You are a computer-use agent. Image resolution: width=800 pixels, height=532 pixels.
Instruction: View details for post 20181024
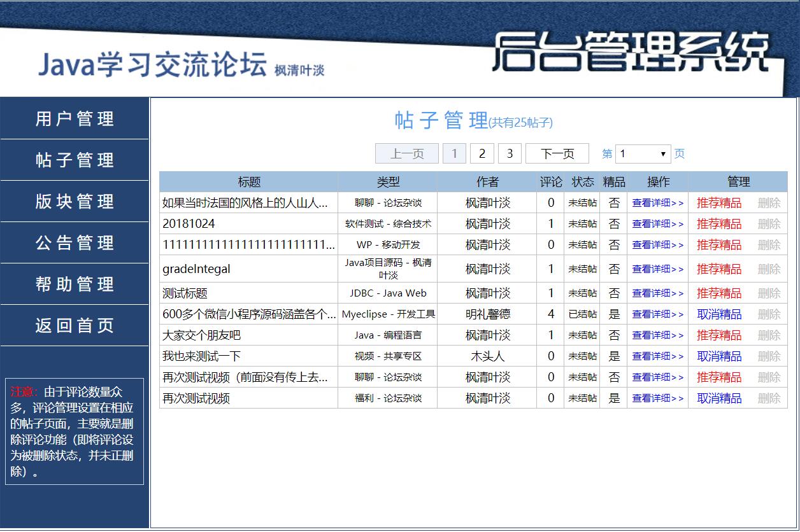[x=658, y=224]
